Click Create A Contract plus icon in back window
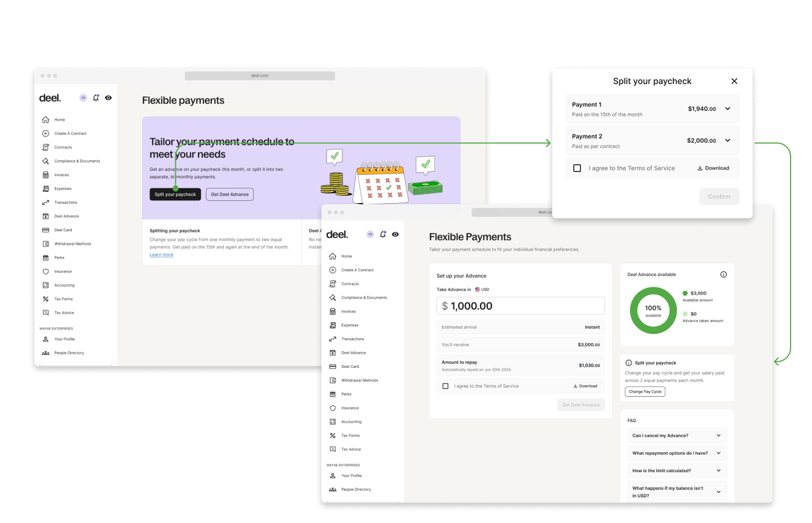 click(x=46, y=134)
